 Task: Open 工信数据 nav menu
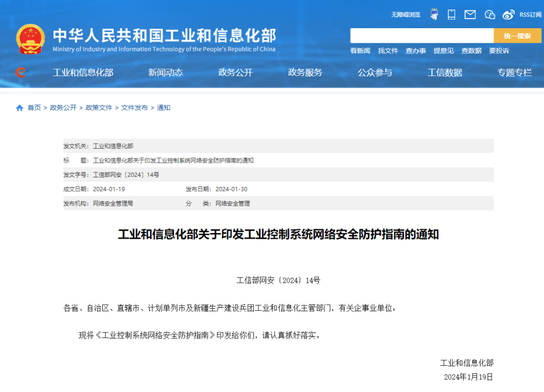[x=445, y=73]
